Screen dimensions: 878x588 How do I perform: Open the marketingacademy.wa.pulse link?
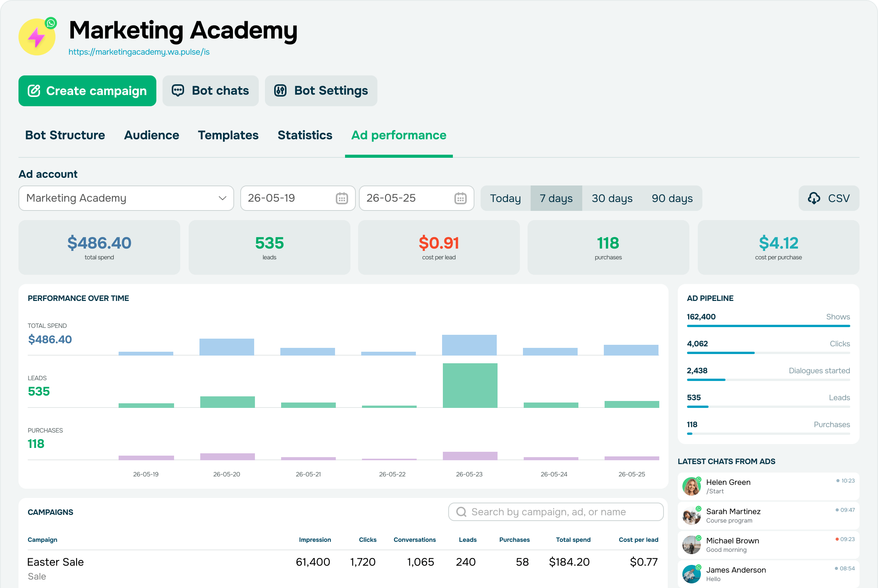(139, 52)
